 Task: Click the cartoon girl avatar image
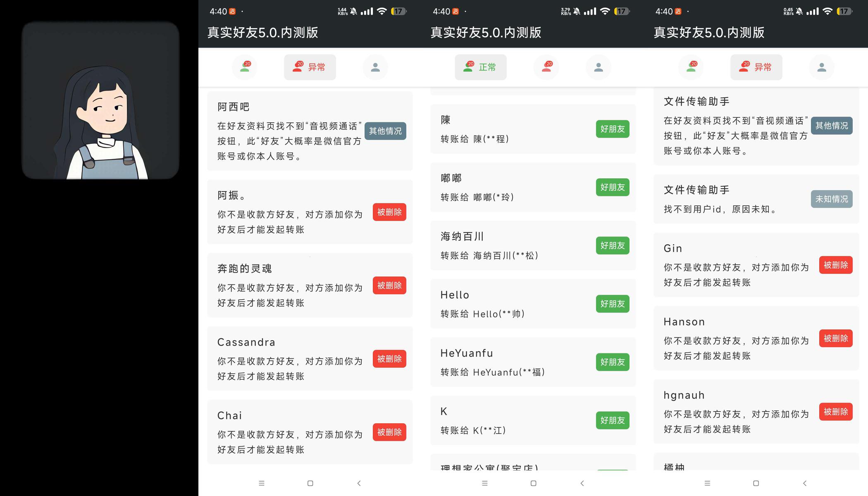(x=100, y=101)
